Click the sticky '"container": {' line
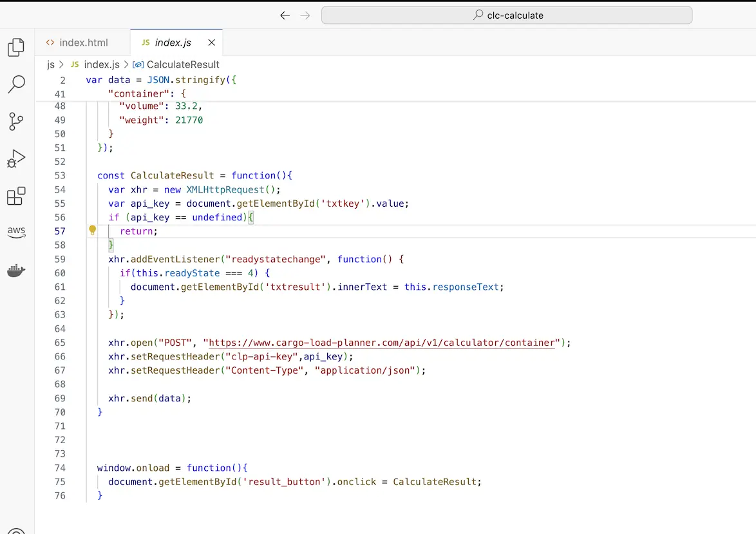Viewport: 756px width, 534px height. 147,93
